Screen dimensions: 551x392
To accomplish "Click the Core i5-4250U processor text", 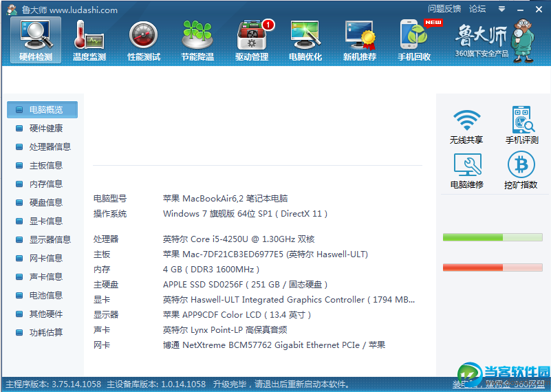I will click(x=239, y=239).
